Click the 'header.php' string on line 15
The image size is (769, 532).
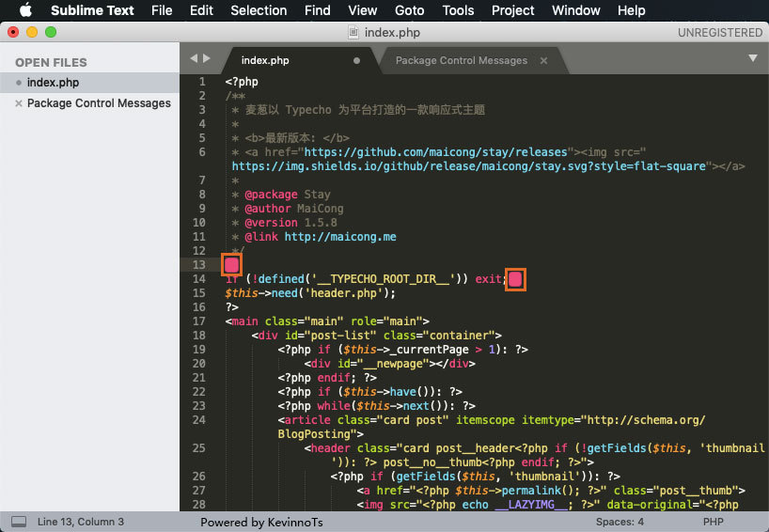tap(343, 293)
